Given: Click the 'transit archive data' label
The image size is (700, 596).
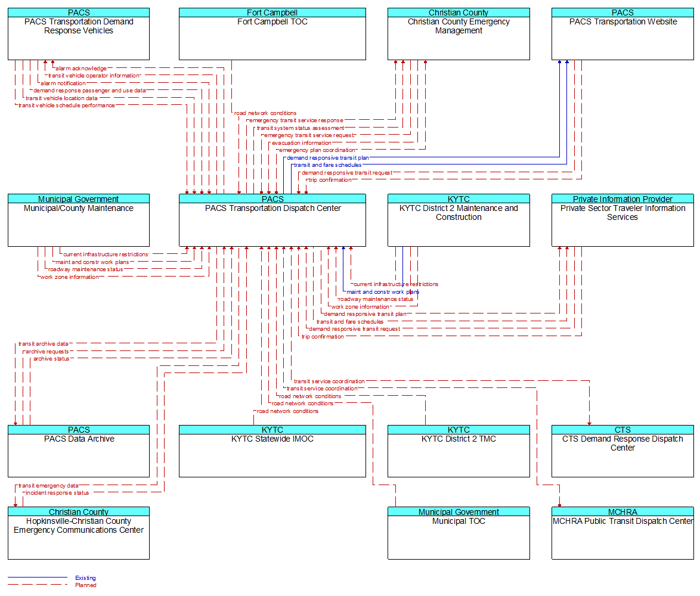Looking at the screenshot, I should coord(44,344).
